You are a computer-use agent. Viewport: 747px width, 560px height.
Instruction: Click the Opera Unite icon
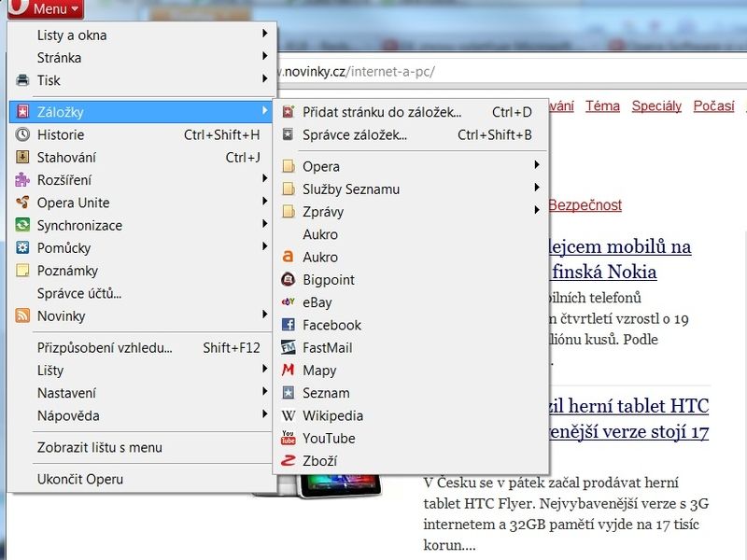tap(22, 203)
